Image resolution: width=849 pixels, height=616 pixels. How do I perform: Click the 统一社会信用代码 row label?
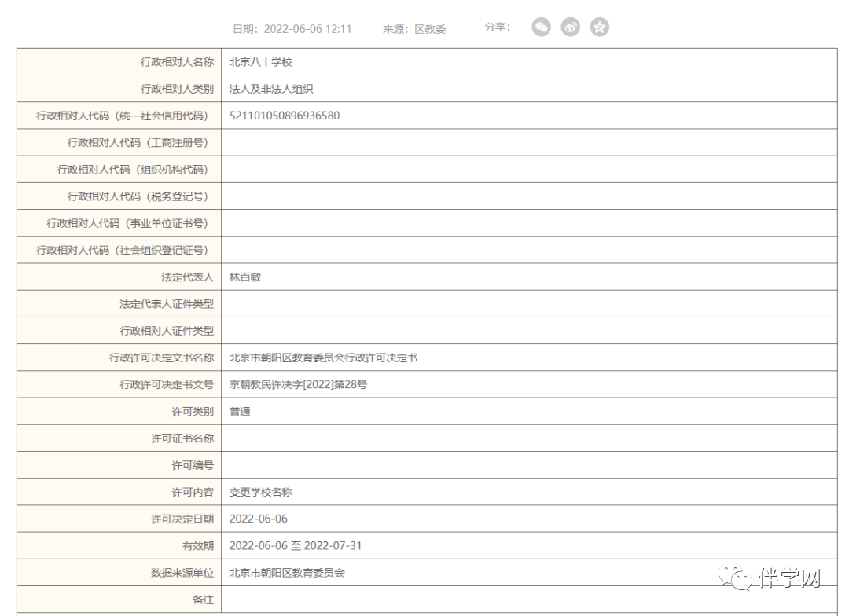123,115
